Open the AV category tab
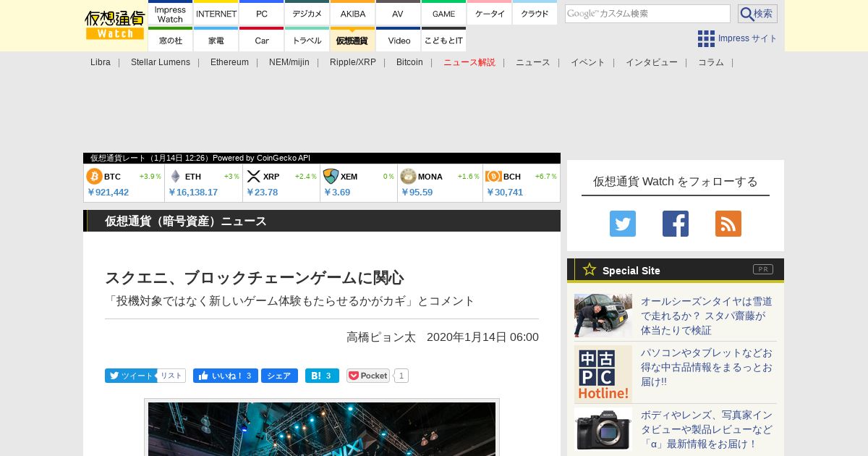Image resolution: width=868 pixels, height=456 pixels. coord(398,14)
